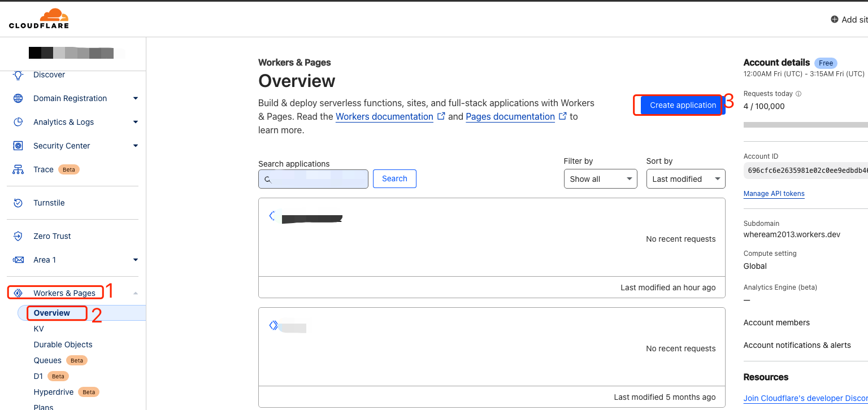
Task: Click the Zero Trust shield icon
Action: [x=18, y=236]
